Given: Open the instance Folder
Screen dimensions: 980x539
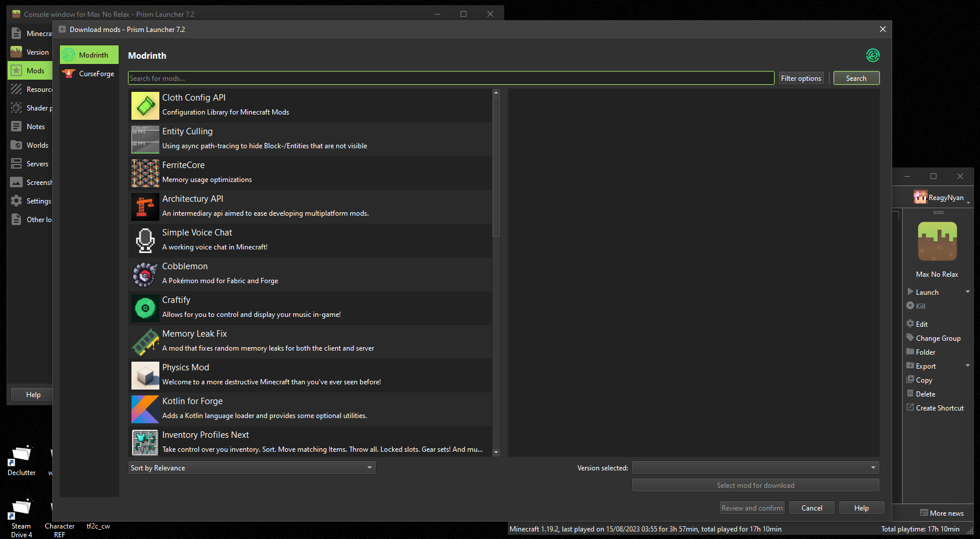Looking at the screenshot, I should (921, 352).
